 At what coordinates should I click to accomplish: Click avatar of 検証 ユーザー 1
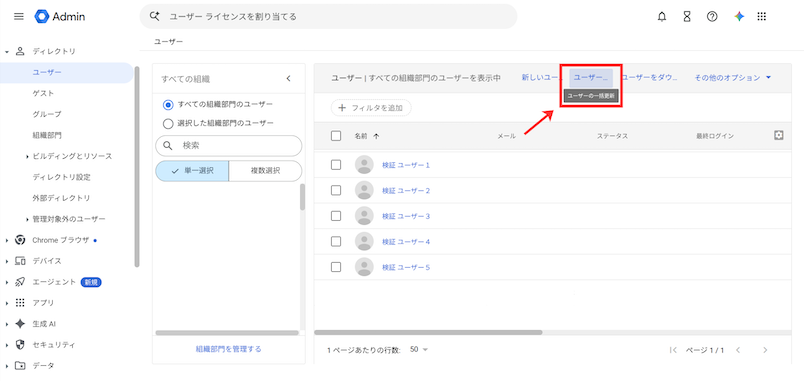point(364,165)
